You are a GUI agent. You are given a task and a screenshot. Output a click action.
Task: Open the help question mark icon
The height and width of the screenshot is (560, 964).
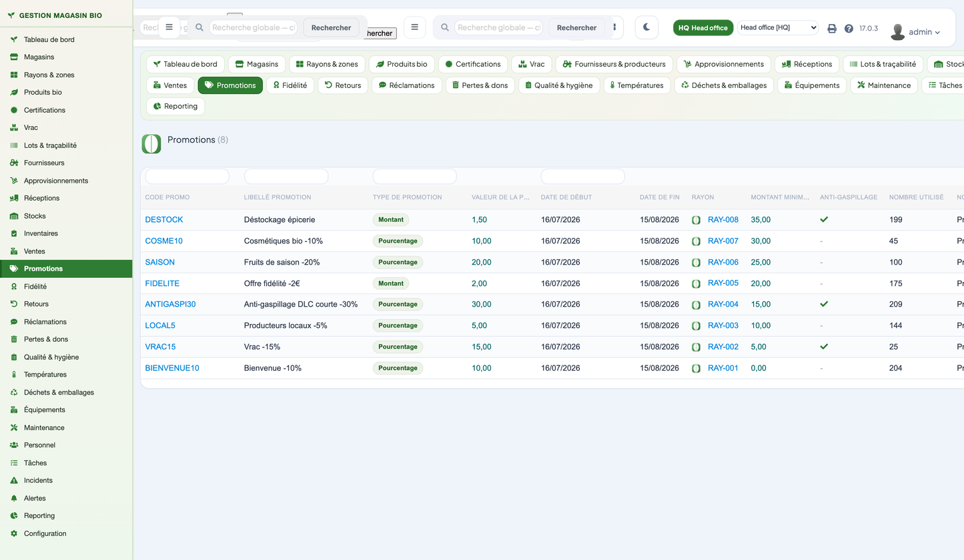tap(849, 28)
